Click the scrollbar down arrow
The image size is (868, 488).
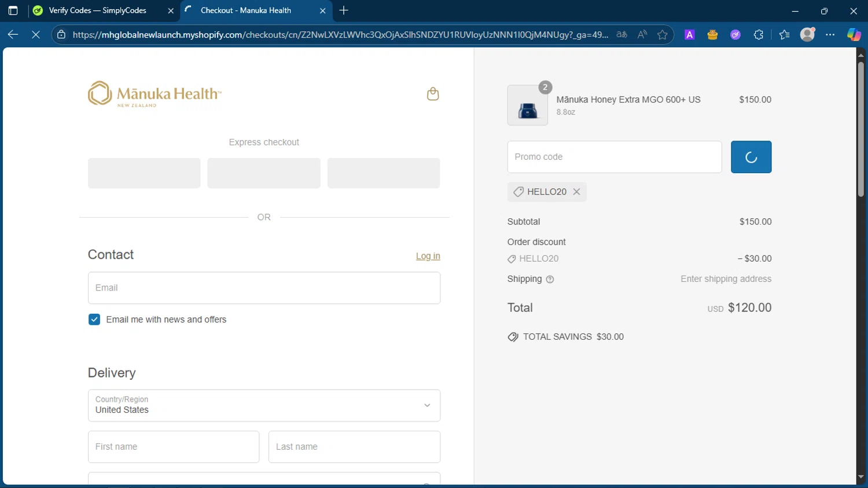tap(861, 477)
